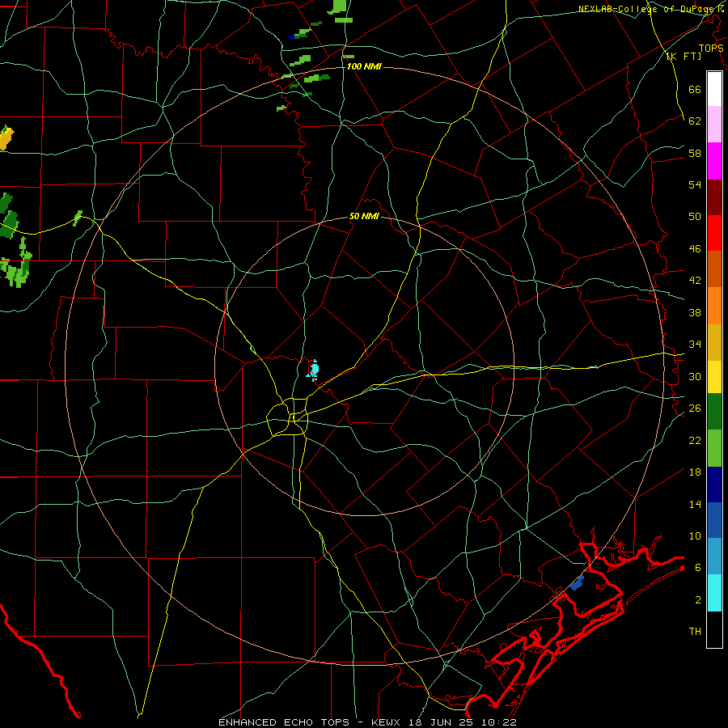Click the white swatch in the tops legend
728x728 pixels.
point(714,89)
